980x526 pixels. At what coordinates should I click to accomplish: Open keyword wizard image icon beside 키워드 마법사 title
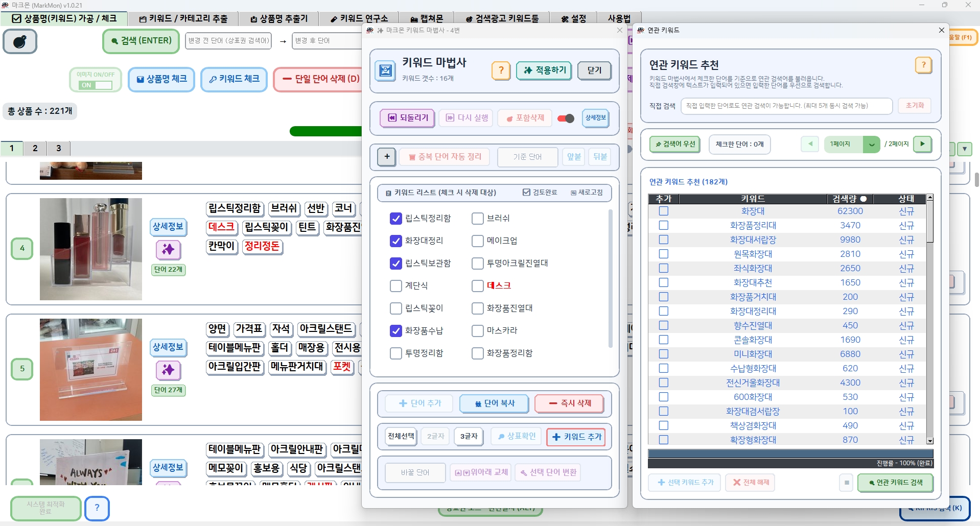(x=386, y=70)
